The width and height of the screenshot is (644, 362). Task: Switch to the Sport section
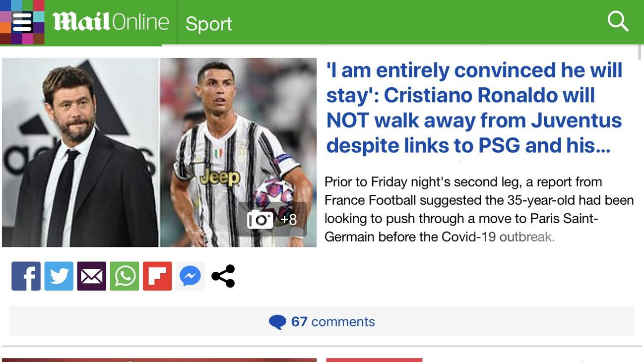208,23
